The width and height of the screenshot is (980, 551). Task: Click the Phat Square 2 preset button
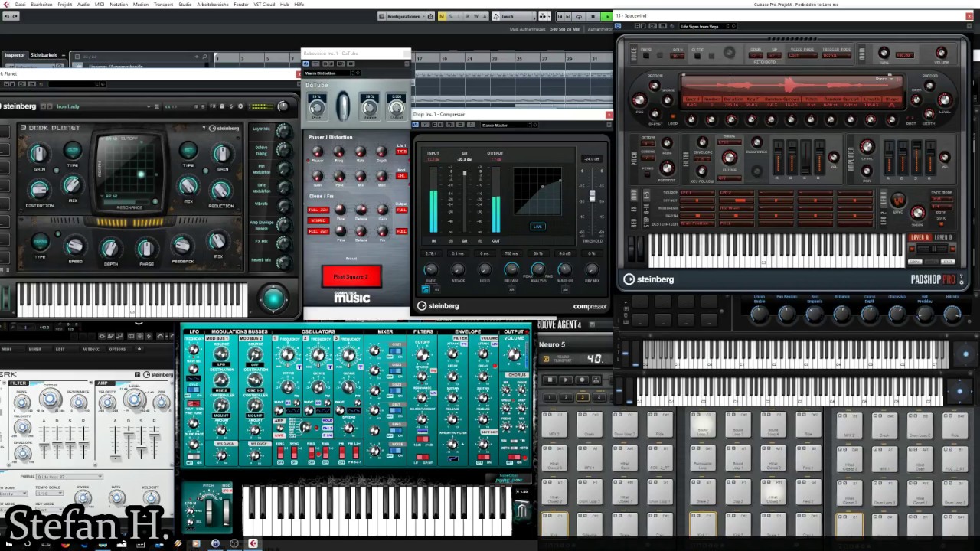pos(351,276)
